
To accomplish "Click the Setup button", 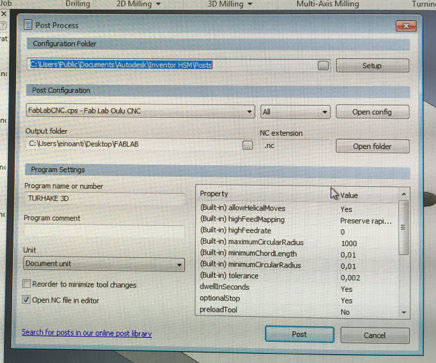I will (372, 66).
